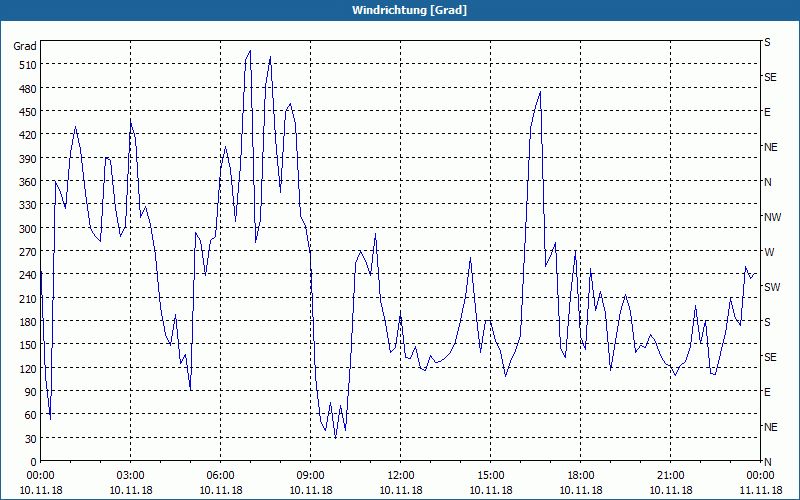Click the 06:00 time label
This screenshot has height=500, width=800.
(220, 476)
